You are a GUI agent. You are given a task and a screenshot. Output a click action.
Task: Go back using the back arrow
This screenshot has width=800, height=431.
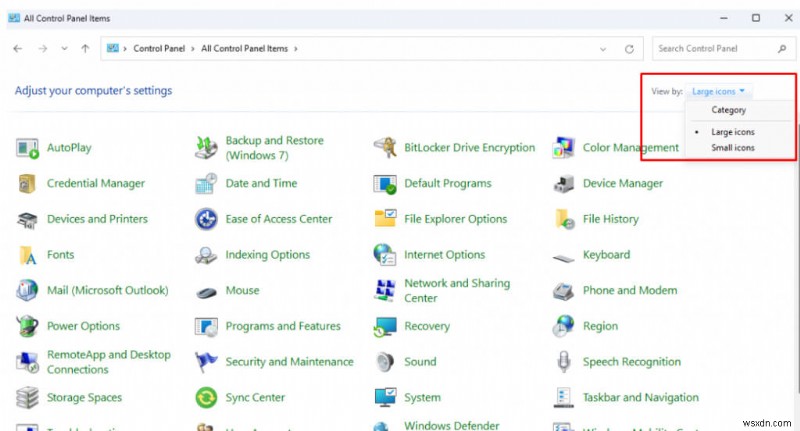18,48
